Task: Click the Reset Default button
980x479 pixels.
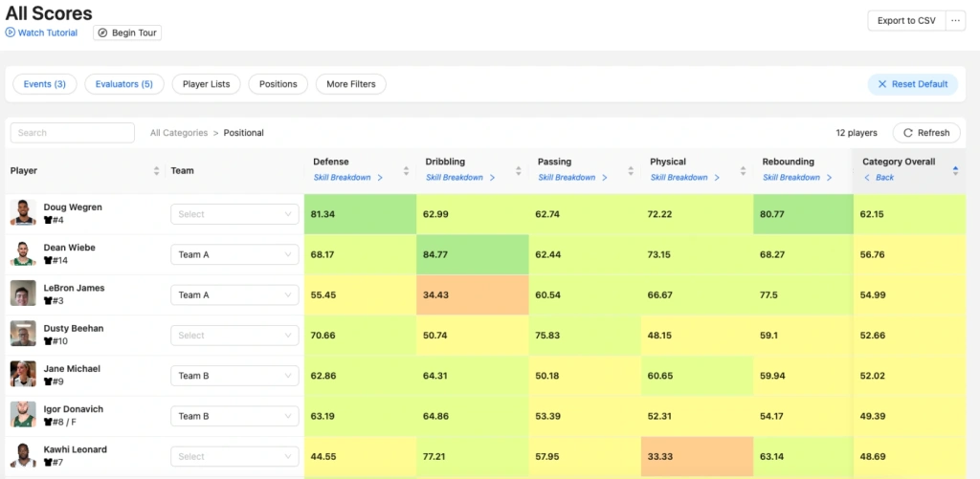Action: pyautogui.click(x=912, y=84)
